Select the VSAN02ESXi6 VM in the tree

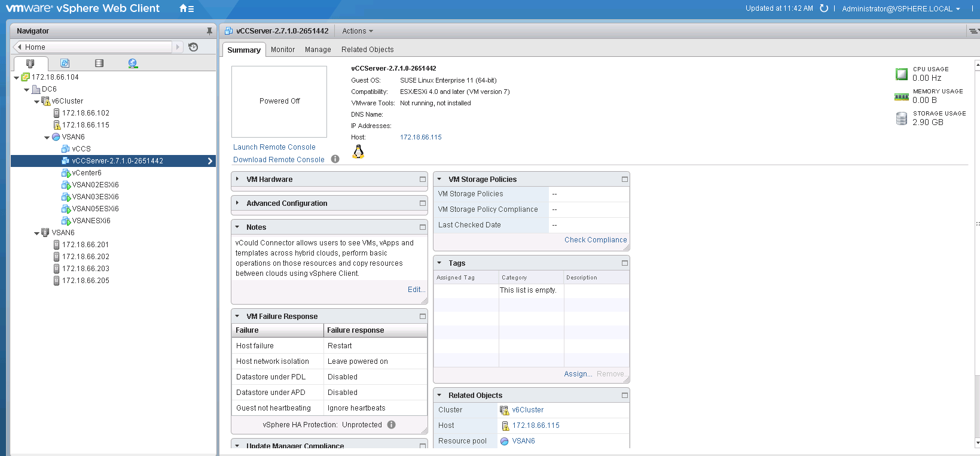[x=95, y=185]
